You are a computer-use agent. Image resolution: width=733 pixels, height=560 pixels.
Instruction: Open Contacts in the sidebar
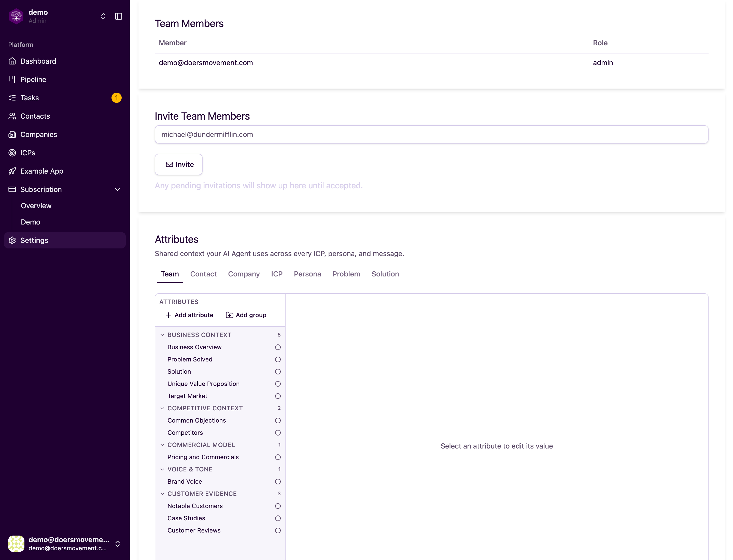point(65,116)
